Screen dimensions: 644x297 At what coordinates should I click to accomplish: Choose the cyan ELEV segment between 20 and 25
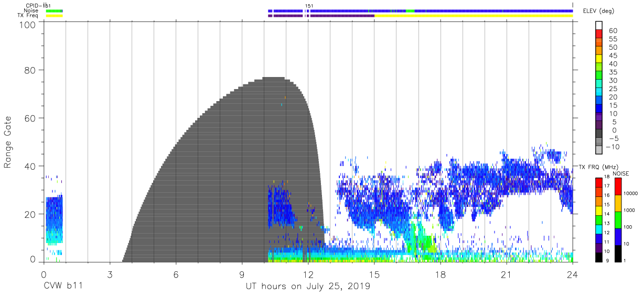[x=600, y=93]
